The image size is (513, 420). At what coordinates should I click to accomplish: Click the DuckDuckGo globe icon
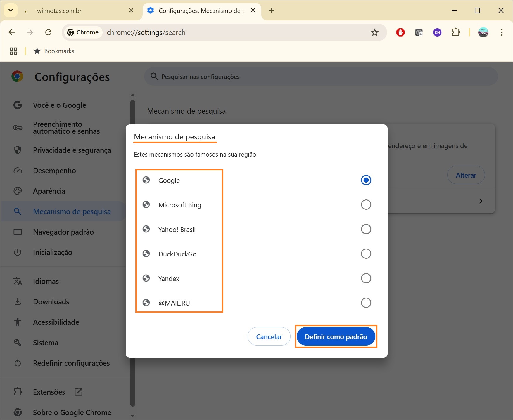[146, 254]
